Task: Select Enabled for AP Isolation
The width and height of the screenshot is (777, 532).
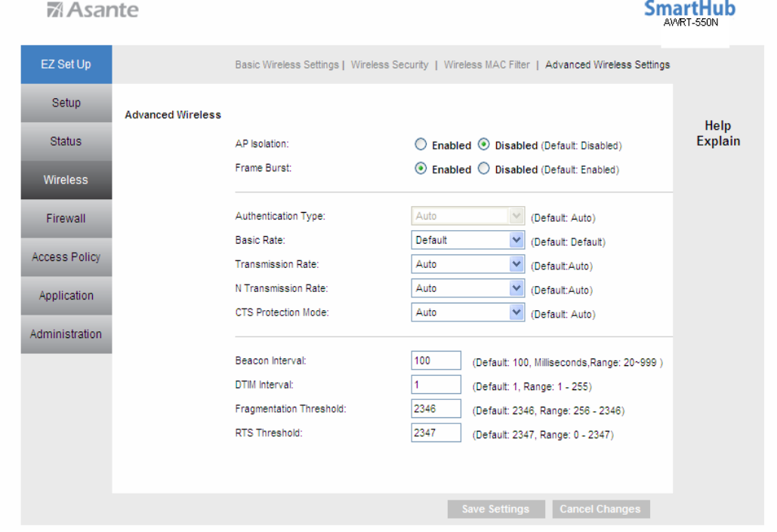Action: pyautogui.click(x=421, y=146)
